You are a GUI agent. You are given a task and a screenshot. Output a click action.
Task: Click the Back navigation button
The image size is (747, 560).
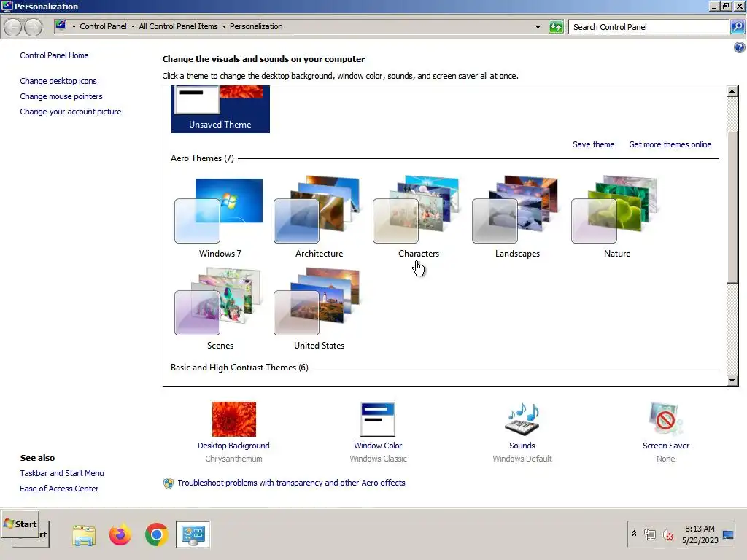[13, 27]
